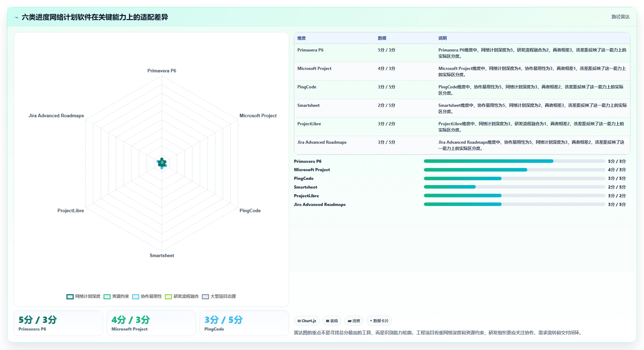Select the ProjectLibre table row name

(x=309, y=124)
